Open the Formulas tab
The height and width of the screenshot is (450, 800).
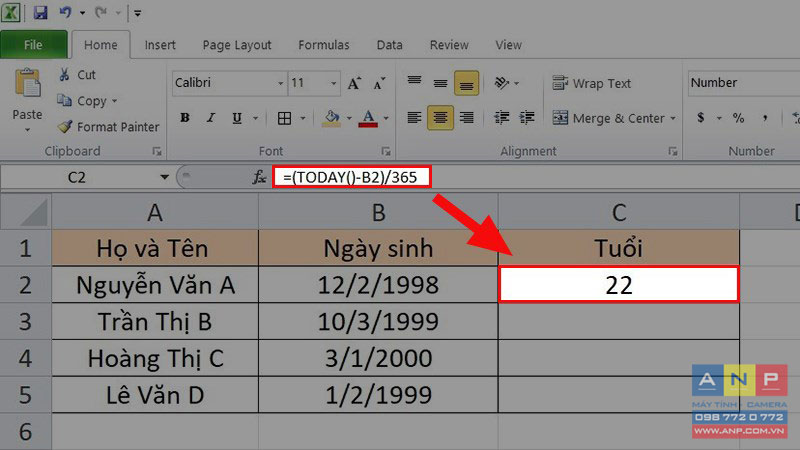(324, 45)
